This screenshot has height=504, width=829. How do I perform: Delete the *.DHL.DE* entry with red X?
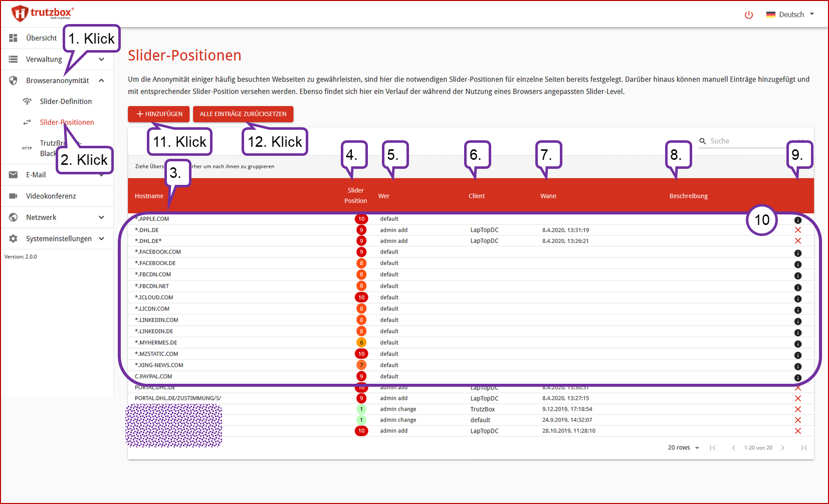point(798,241)
